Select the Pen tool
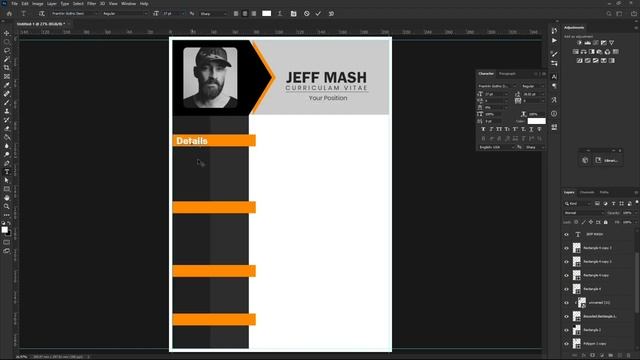640x360 pixels. pyautogui.click(x=7, y=163)
